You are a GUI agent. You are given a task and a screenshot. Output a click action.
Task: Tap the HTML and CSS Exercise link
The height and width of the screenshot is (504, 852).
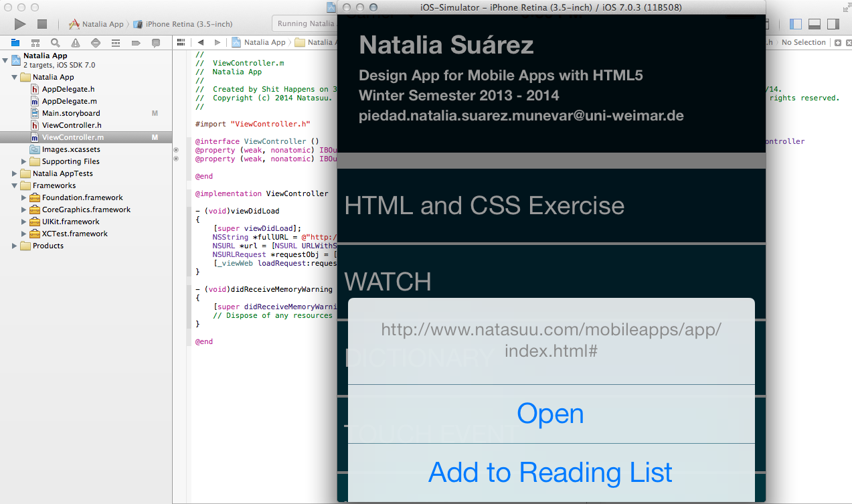484,205
